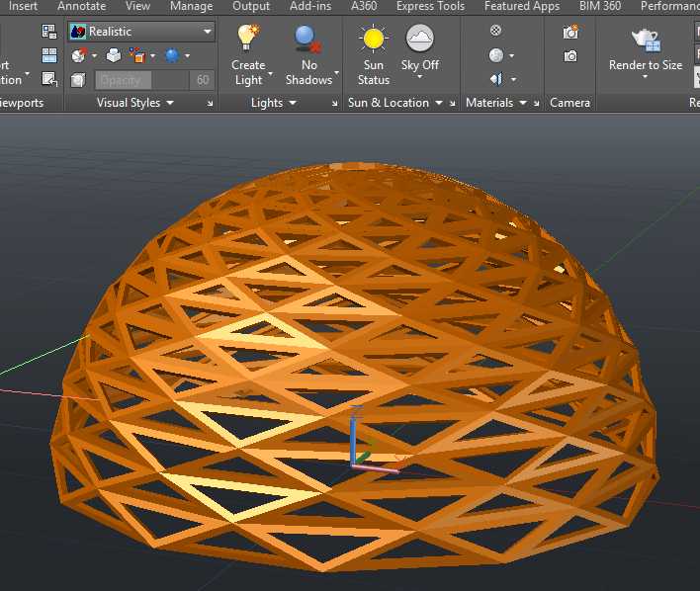This screenshot has height=591, width=700.
Task: Toggle X-Ray effect cube button
Action: [78, 80]
